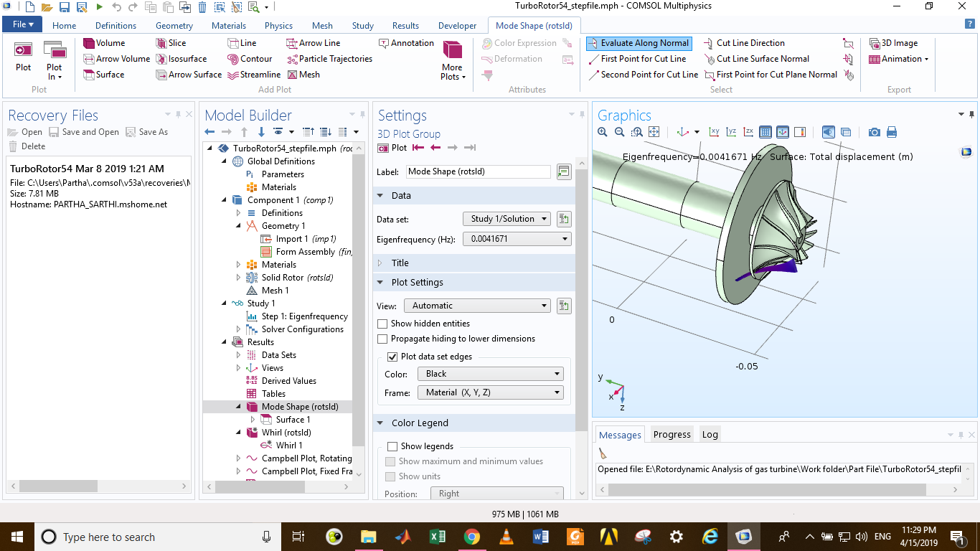The image size is (980, 551).
Task: Expand the Title section
Action: tap(400, 263)
